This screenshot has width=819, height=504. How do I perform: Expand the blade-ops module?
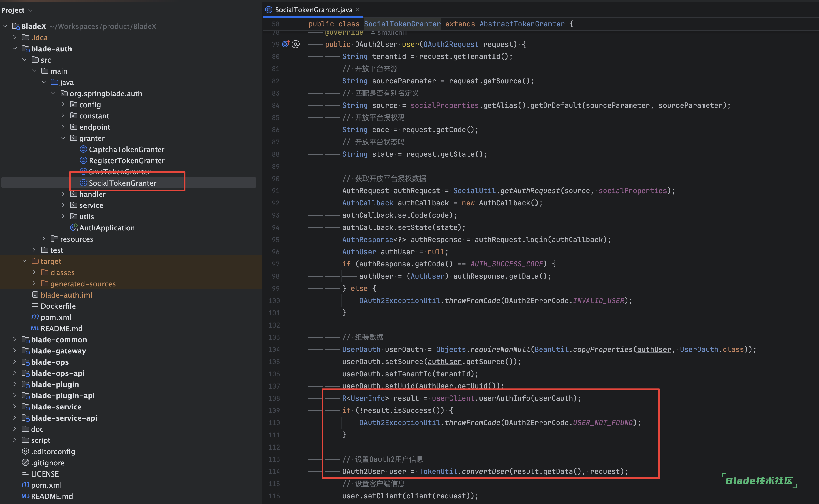[x=15, y=362]
